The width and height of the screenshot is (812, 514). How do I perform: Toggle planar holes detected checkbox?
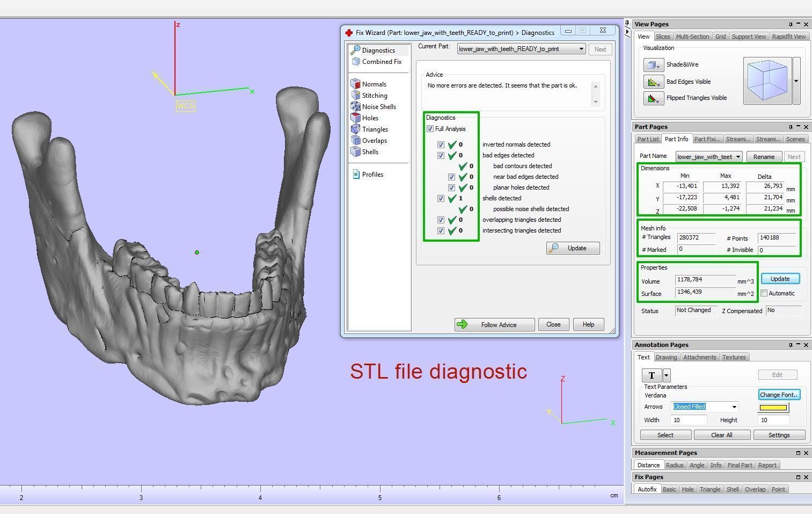pos(451,187)
